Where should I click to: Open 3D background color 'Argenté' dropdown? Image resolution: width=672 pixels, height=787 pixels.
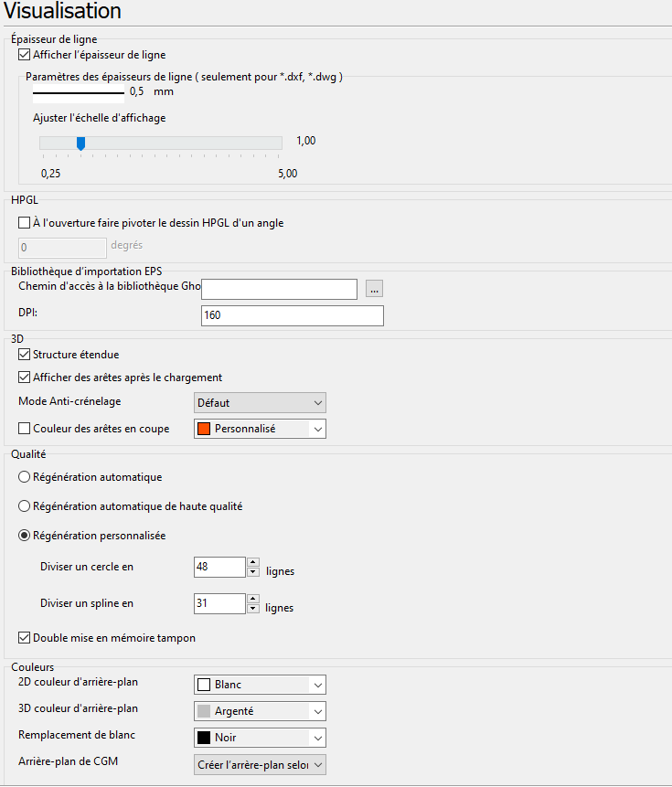260,711
